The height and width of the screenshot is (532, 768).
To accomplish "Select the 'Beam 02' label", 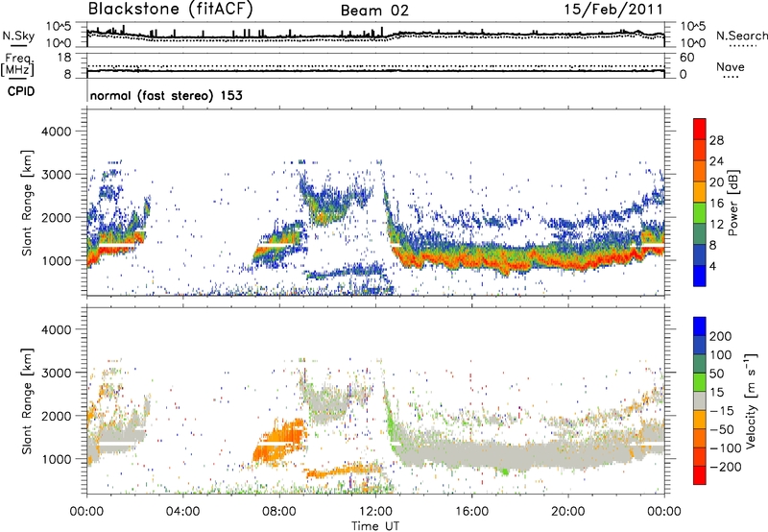I will pos(374,11).
